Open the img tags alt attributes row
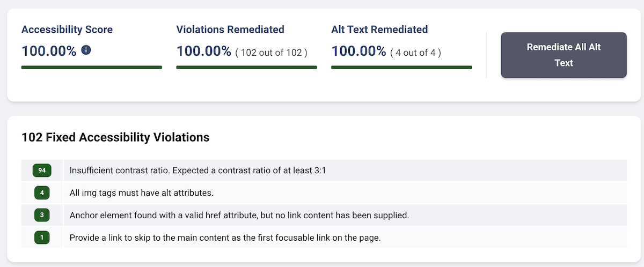 pyautogui.click(x=324, y=192)
